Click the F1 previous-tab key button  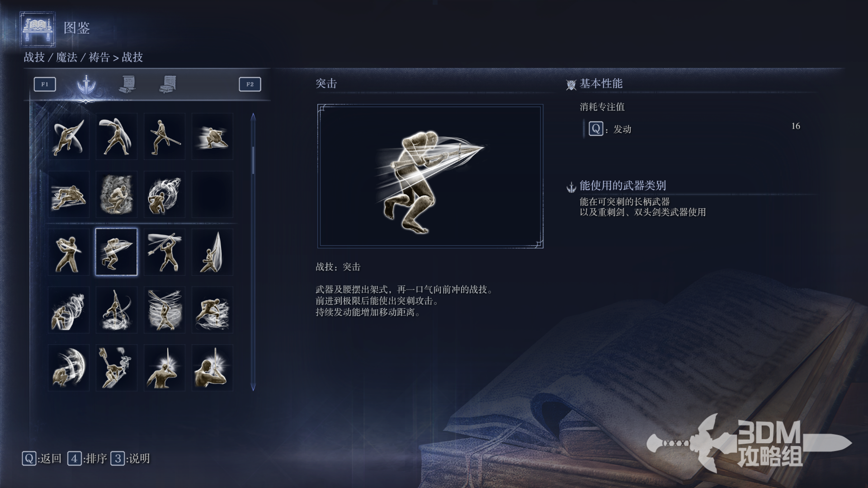click(x=45, y=84)
